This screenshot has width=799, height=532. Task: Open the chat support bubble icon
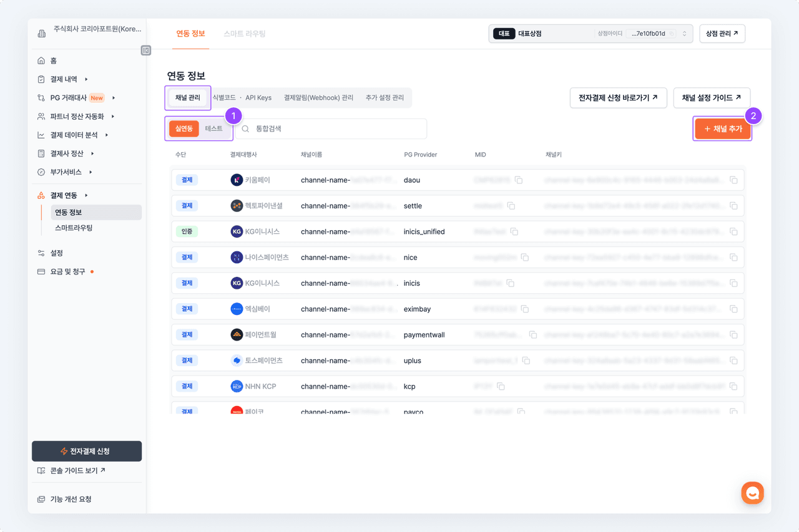(752, 493)
